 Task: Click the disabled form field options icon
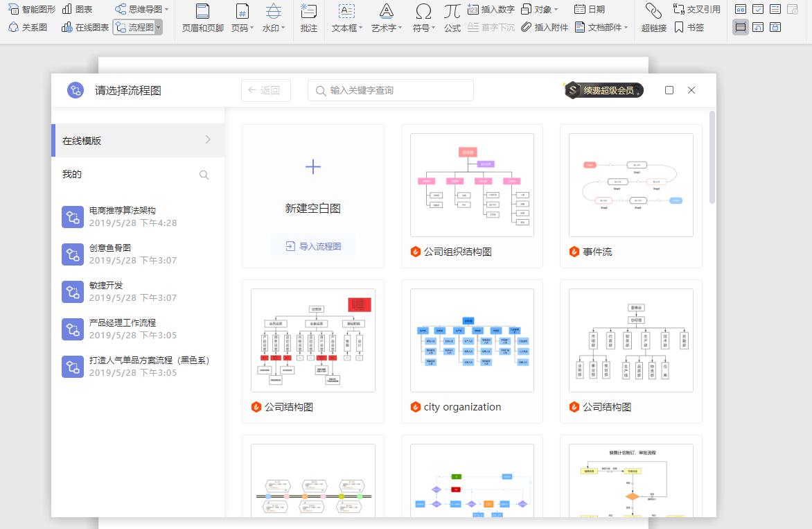pyautogui.click(x=793, y=9)
